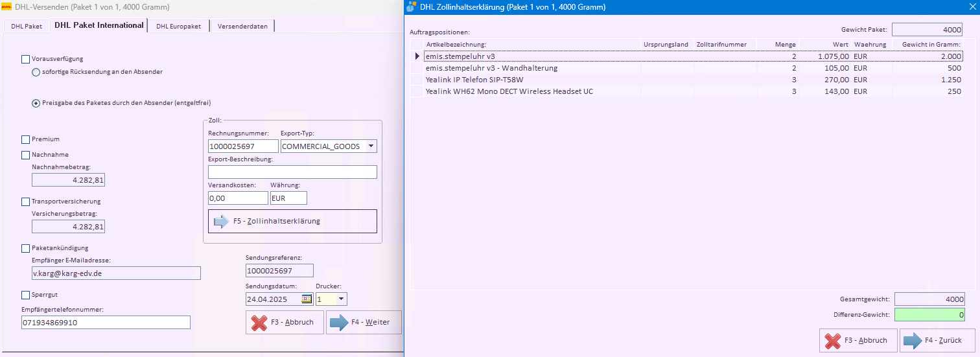Viewport: 980px width, 357px height.
Task: Select row 'Yealink IP Telefon SIP-T58W'
Action: [688, 80]
